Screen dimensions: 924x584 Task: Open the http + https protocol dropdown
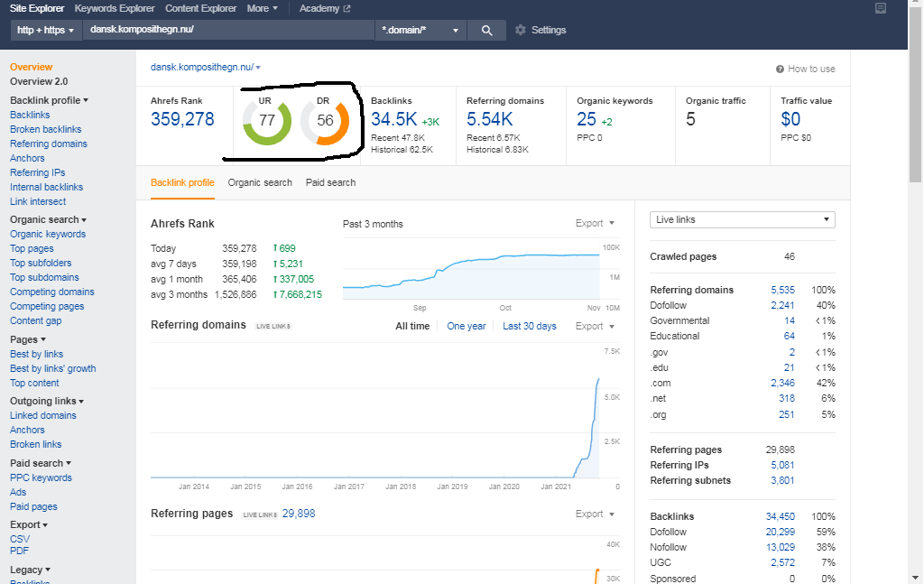[x=45, y=30]
